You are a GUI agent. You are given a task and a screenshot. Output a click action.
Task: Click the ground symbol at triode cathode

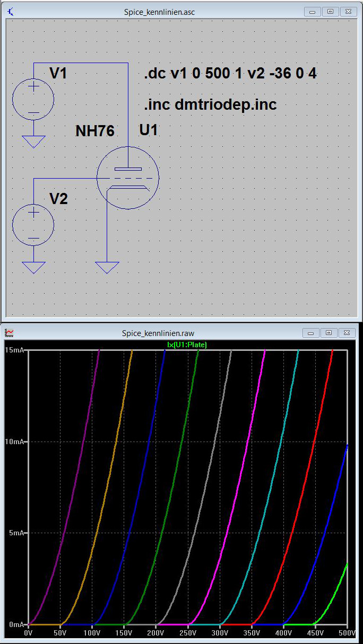pyautogui.click(x=107, y=268)
